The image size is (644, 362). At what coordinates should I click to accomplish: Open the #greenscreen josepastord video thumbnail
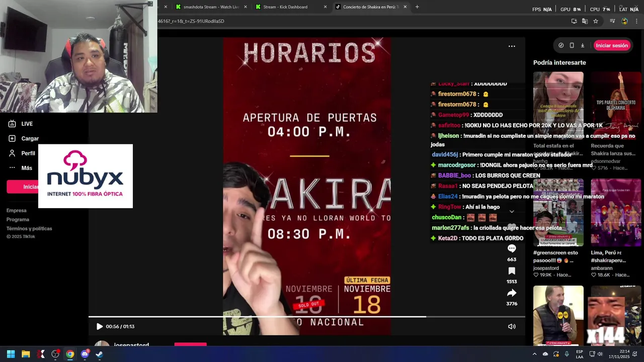coord(558,212)
